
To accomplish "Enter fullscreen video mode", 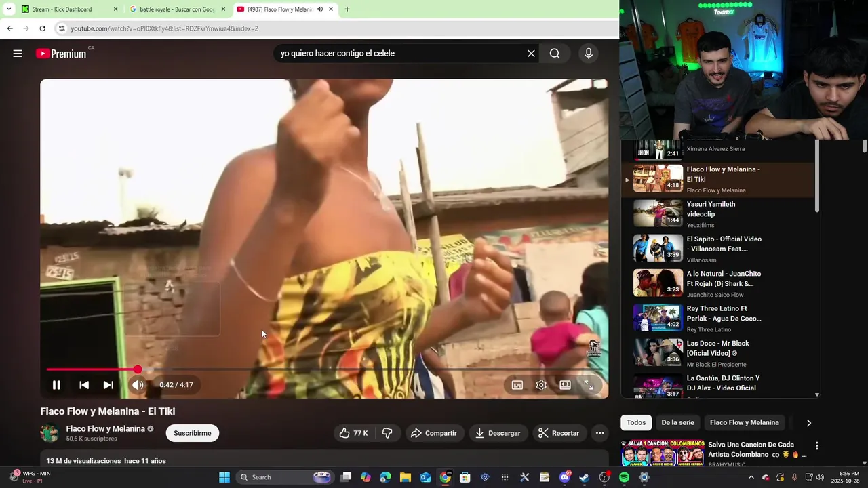I will [x=589, y=385].
